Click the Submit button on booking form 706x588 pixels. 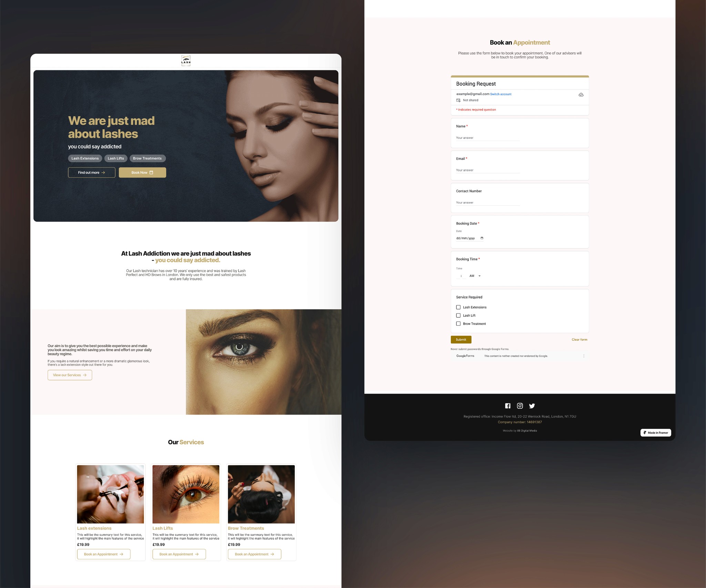click(x=460, y=339)
